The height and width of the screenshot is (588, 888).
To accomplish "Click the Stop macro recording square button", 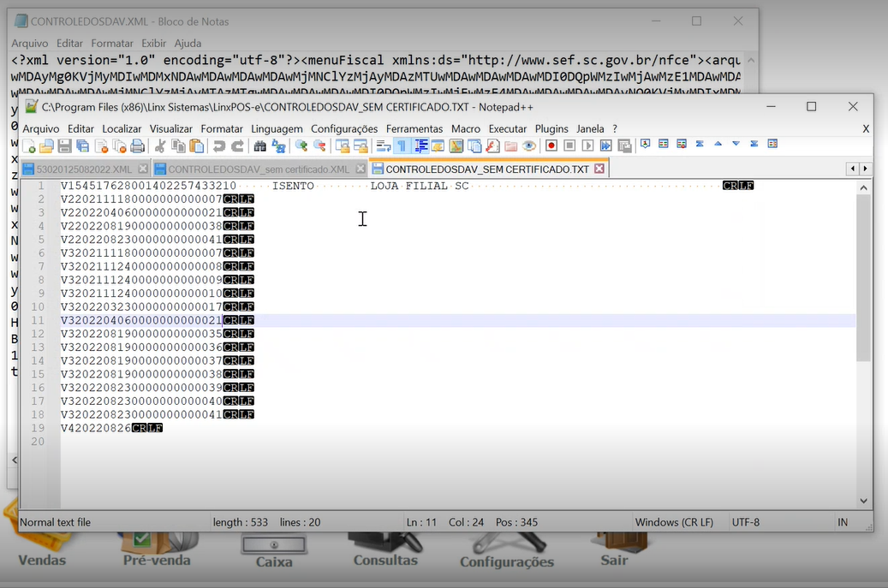I will click(569, 146).
